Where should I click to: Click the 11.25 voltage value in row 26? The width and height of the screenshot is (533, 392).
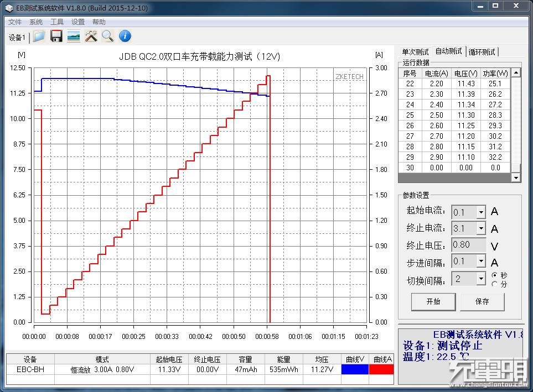pos(466,126)
